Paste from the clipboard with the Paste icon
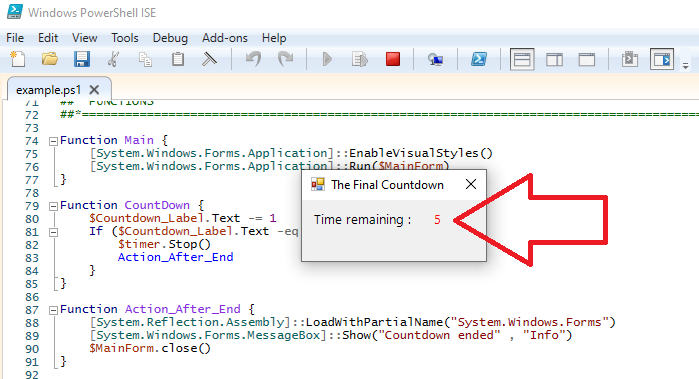This screenshot has width=699, height=379. click(x=178, y=59)
